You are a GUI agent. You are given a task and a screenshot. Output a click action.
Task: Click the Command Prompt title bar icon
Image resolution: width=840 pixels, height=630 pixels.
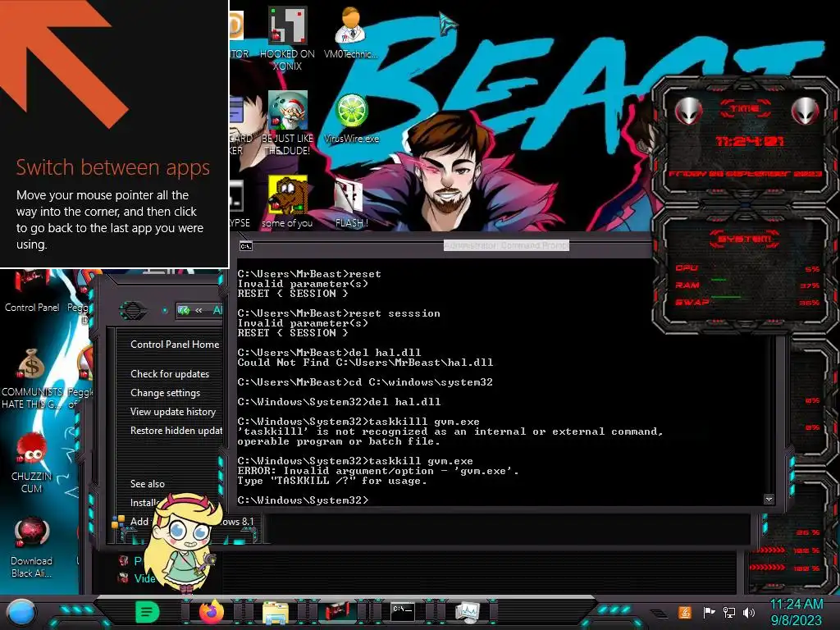click(246, 246)
